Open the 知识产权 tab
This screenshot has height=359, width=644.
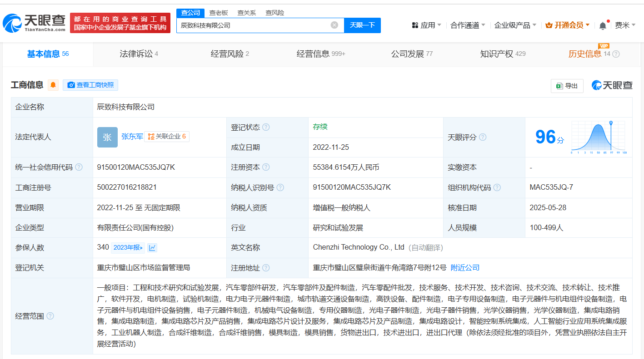pyautogui.click(x=502, y=54)
